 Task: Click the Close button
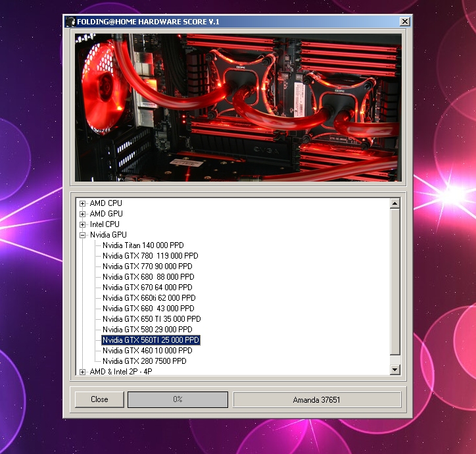click(x=99, y=399)
